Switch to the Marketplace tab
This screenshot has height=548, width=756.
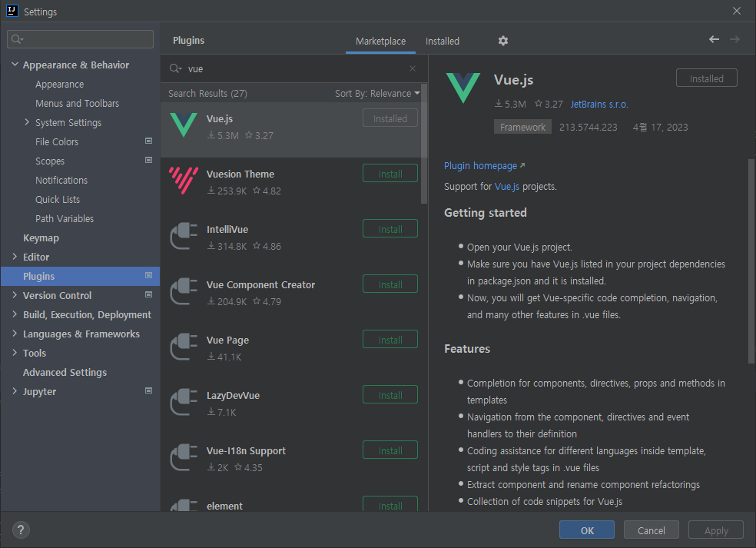(380, 42)
